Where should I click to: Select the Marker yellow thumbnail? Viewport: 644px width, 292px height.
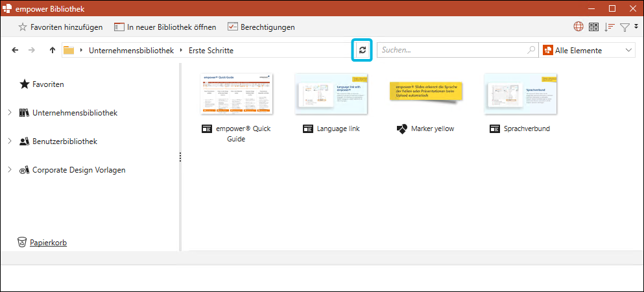click(x=426, y=92)
